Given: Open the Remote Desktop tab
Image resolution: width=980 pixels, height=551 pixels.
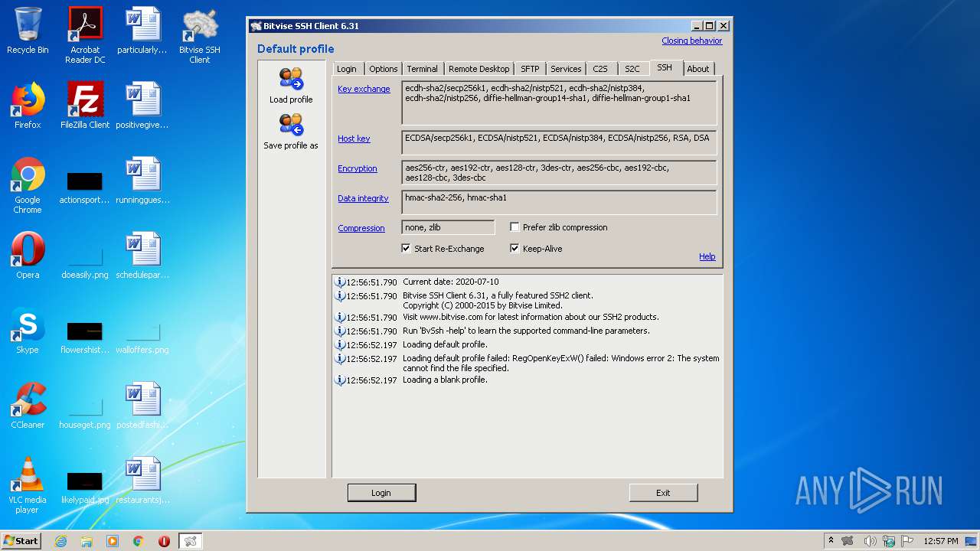Looking at the screenshot, I should tap(479, 69).
